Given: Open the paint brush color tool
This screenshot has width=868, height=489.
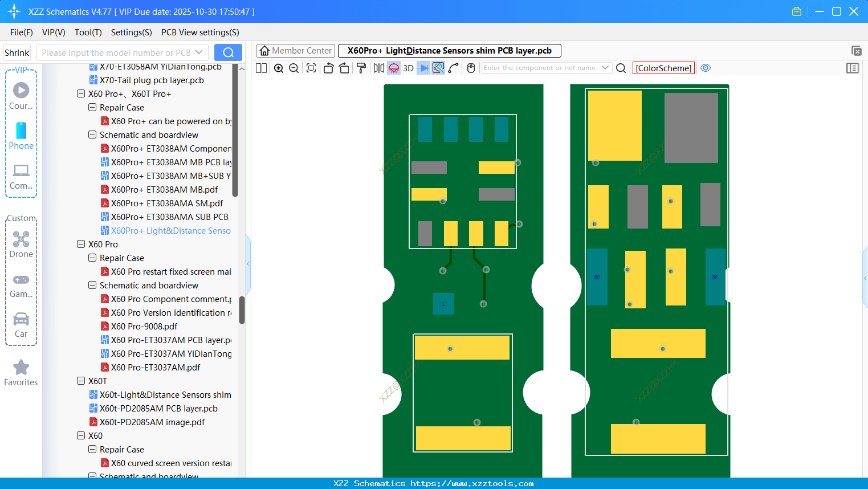Looking at the screenshot, I should coord(361,68).
